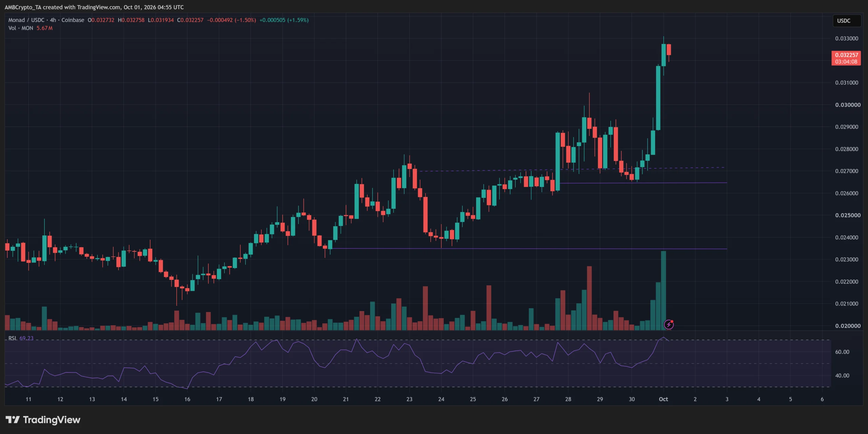Click the 40.00 RSI axis label
The width and height of the screenshot is (868, 434).
(842, 375)
